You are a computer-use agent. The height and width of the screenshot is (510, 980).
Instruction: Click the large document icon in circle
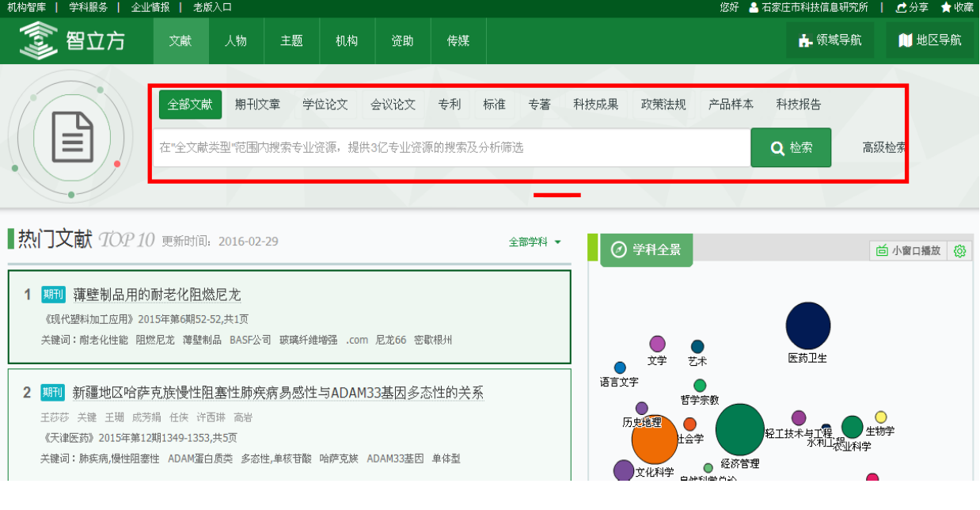click(73, 137)
